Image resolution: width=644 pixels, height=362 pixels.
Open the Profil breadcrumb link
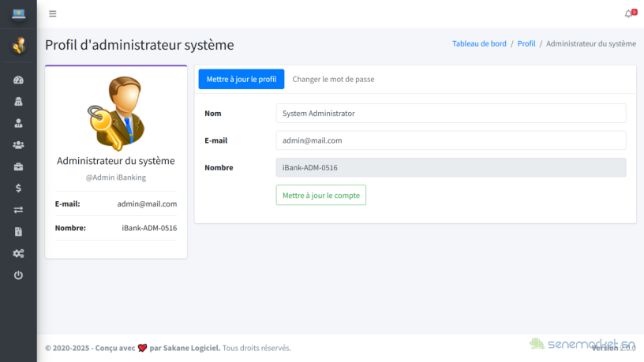click(x=526, y=43)
